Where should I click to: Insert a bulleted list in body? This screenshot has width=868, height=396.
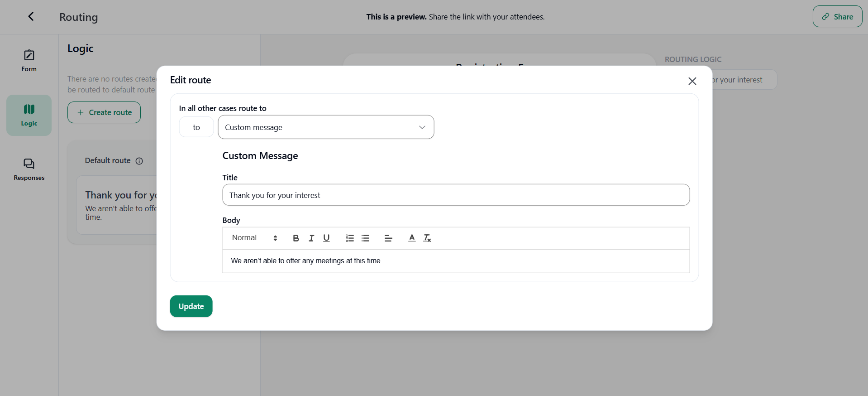[365, 238]
